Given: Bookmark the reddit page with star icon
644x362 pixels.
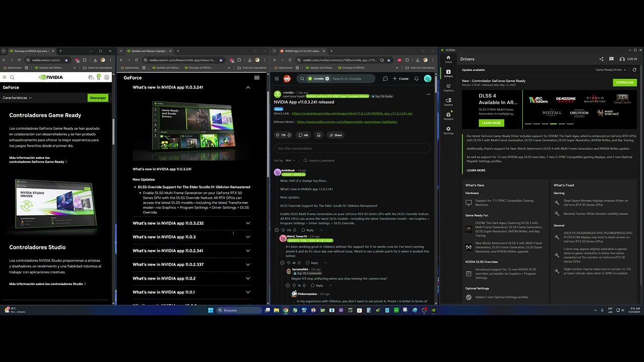Looking at the screenshot, I should pyautogui.click(x=389, y=60).
